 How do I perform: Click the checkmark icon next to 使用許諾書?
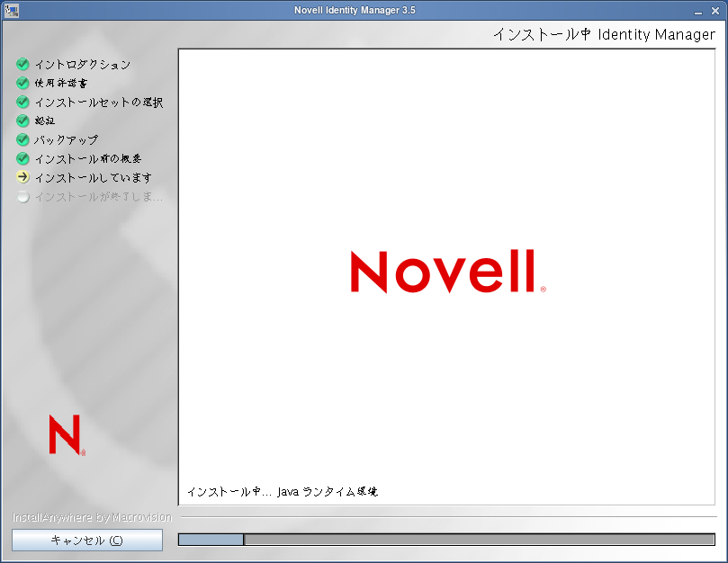(x=22, y=84)
